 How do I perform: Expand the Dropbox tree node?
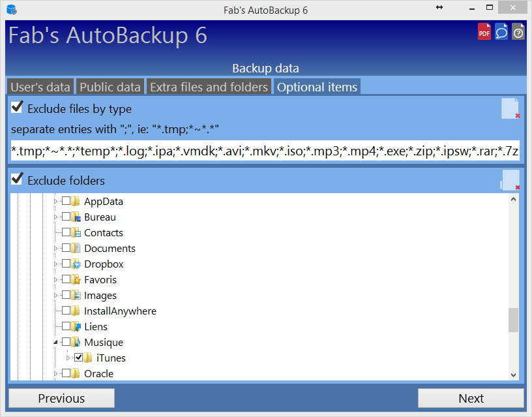[x=55, y=264]
